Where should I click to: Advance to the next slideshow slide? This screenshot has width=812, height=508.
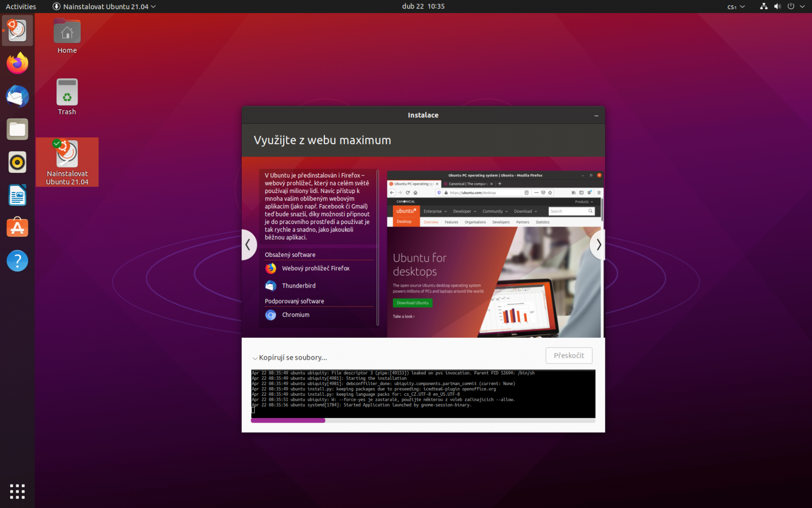(x=598, y=245)
